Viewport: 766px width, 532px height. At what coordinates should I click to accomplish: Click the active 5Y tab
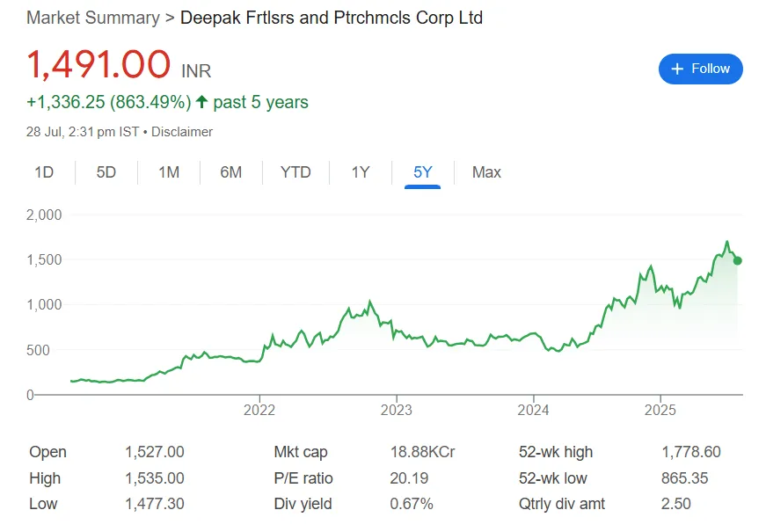[x=423, y=172]
